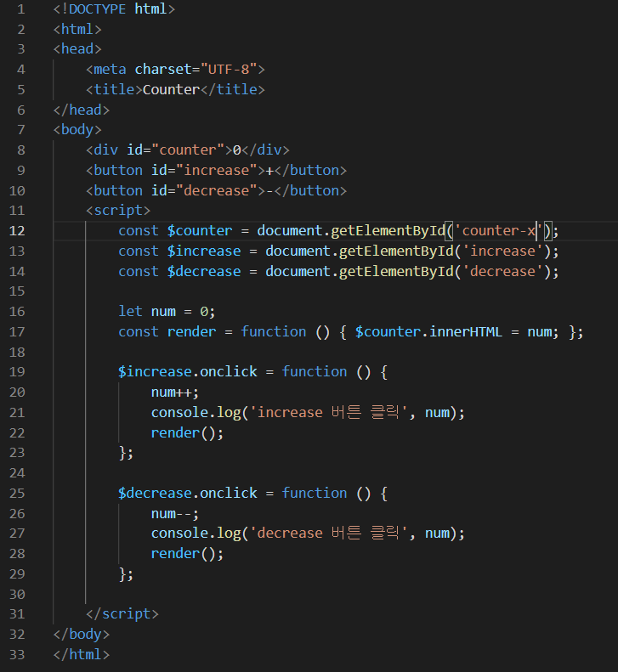Image resolution: width=618 pixels, height=672 pixels.
Task: Click the opening body tag on line 7
Action: (x=77, y=129)
